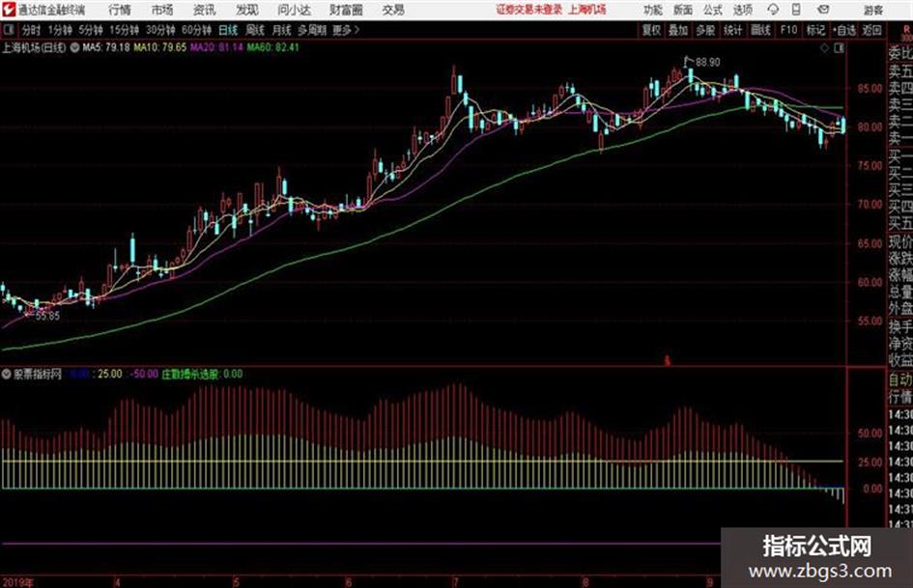
Task: Open the 交易 menu
Action: (x=393, y=10)
